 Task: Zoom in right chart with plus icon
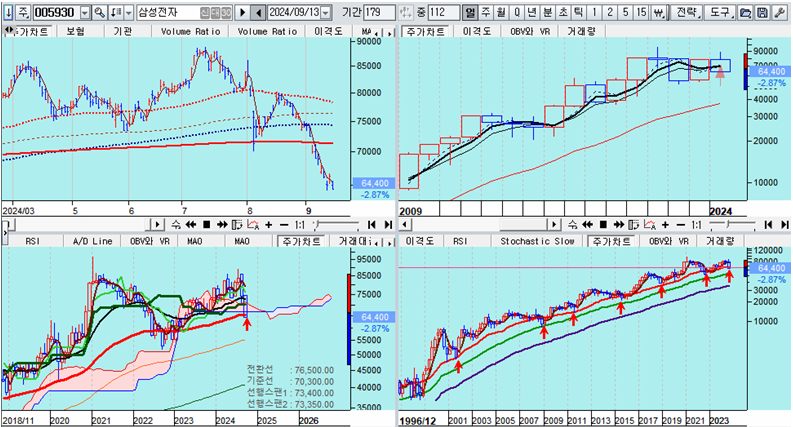point(665,225)
